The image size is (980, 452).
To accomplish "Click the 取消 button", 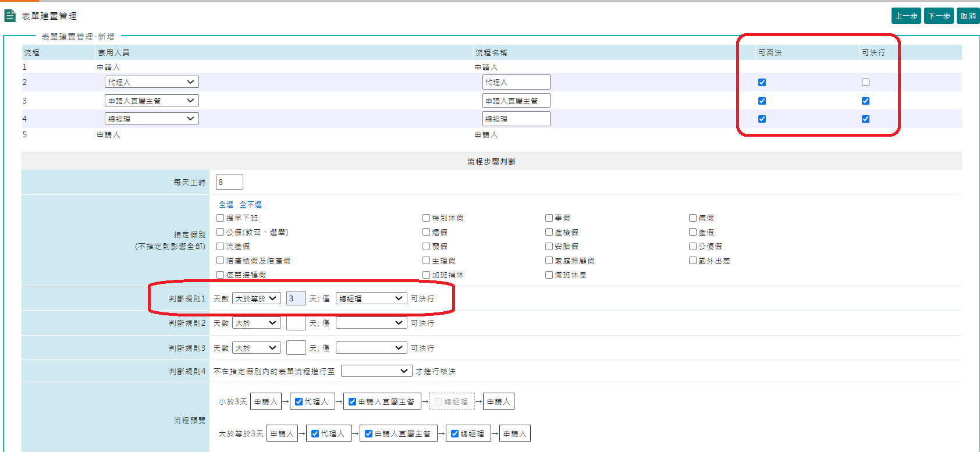I will [968, 16].
